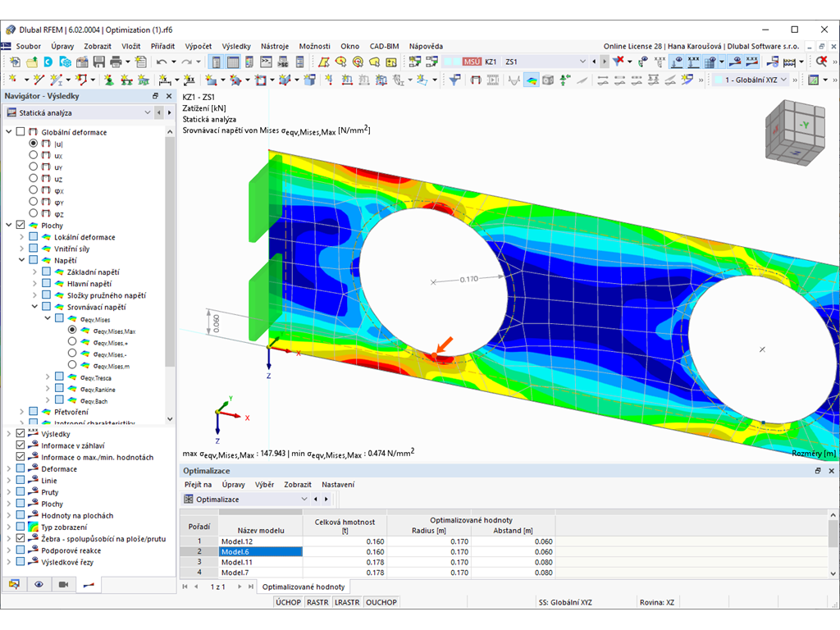Select the |u| deformation radio button
Screen dimensions: 840x630
pos(33,144)
